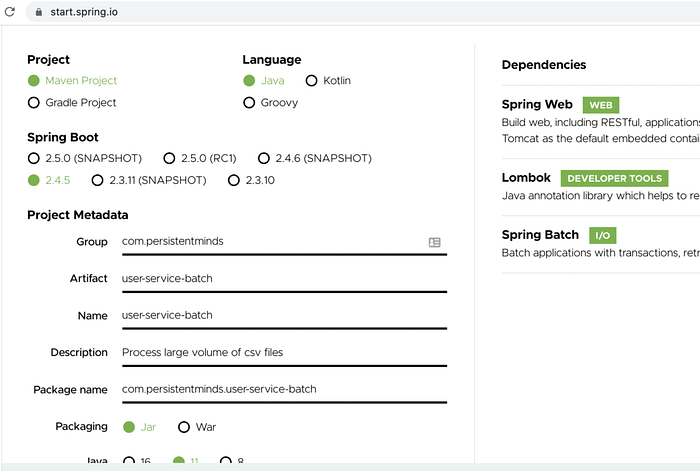Switch packaging to War
700x471 pixels.
[x=184, y=427]
